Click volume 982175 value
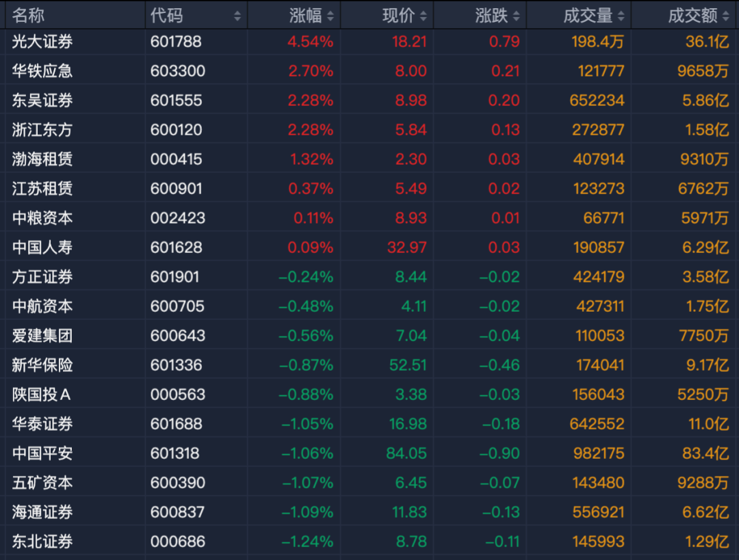739x560 pixels. pos(599,453)
